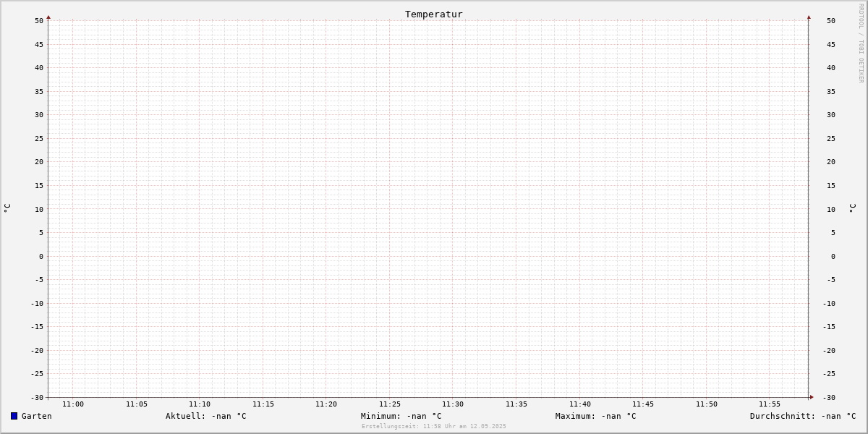Click the 11:55 time axis label
Screen dimensions: 868x434
pos(770,404)
